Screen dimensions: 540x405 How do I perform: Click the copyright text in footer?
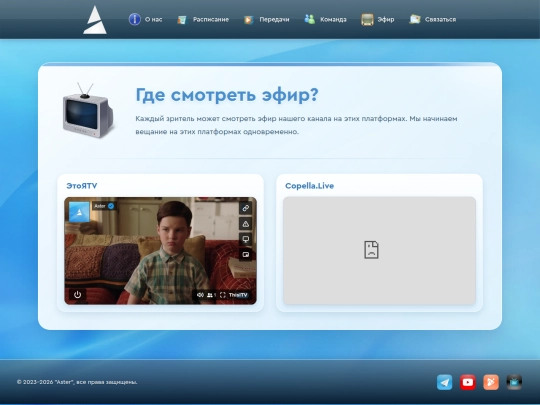click(77, 382)
